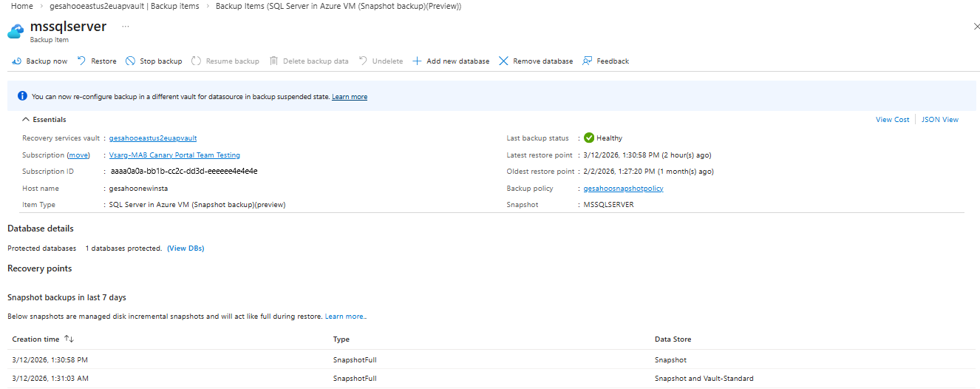Click the Data Store column header
Viewport: 980px width, 389px height.
tap(673, 339)
